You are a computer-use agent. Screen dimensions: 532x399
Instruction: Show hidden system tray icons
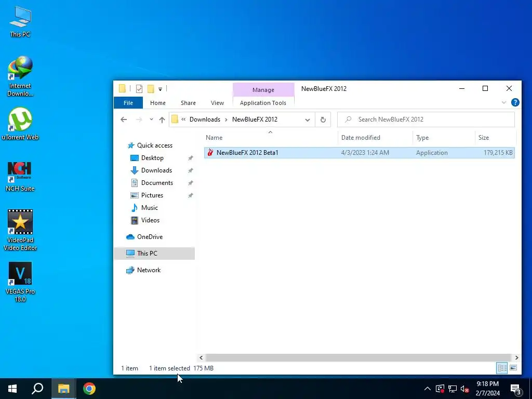[428, 389]
